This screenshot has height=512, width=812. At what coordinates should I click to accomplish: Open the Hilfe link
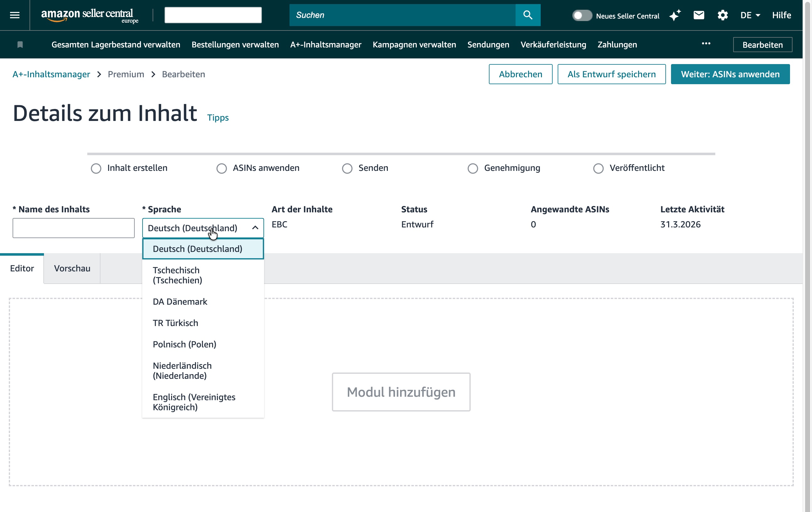click(x=781, y=15)
